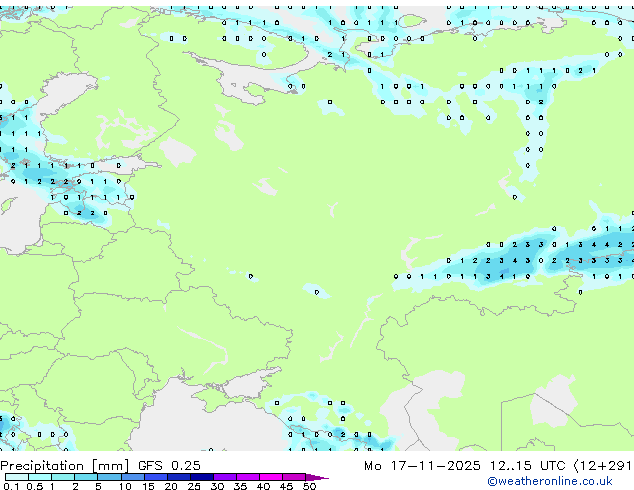634x490 pixels.
Task: Click the 1–2 mm legend swatch
Action: [63, 477]
